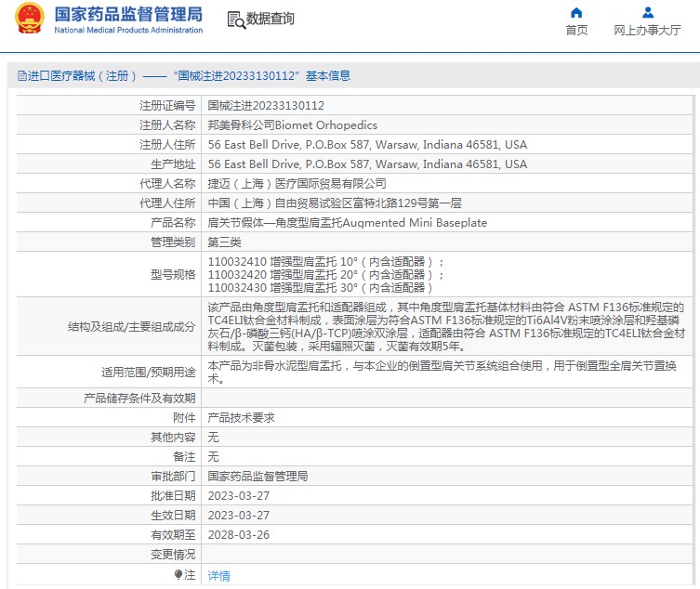
Task: Click the 注册人名称 row label
Action: pyautogui.click(x=167, y=125)
